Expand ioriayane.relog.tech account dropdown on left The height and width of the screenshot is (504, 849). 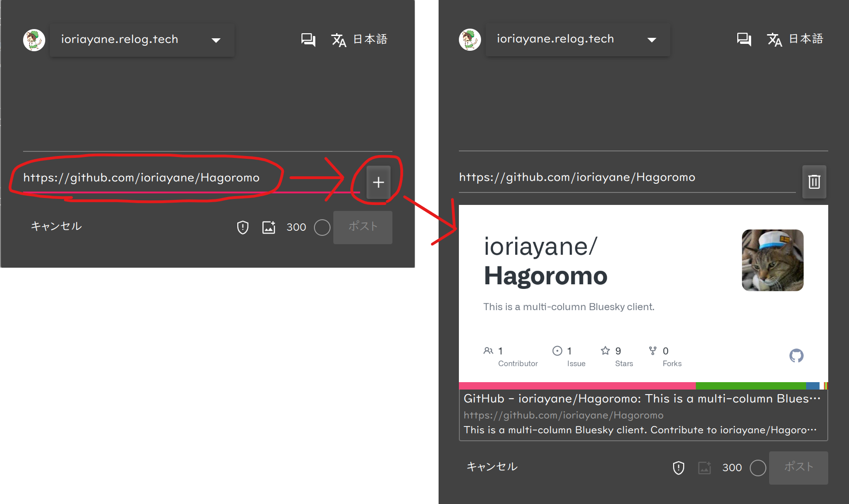point(142,40)
